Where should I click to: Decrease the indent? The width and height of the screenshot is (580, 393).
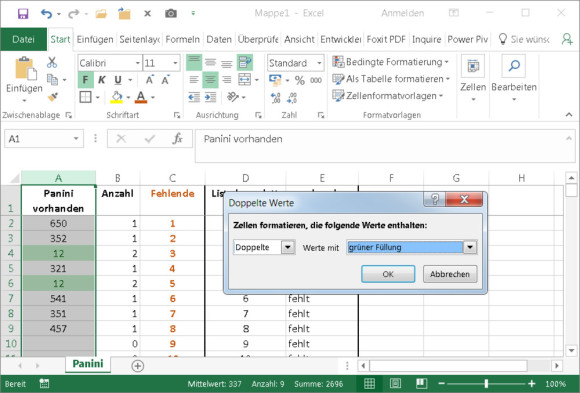pos(194,97)
